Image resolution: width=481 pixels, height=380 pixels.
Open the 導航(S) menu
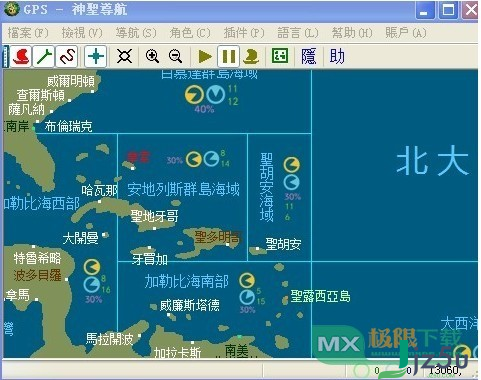pos(136,33)
